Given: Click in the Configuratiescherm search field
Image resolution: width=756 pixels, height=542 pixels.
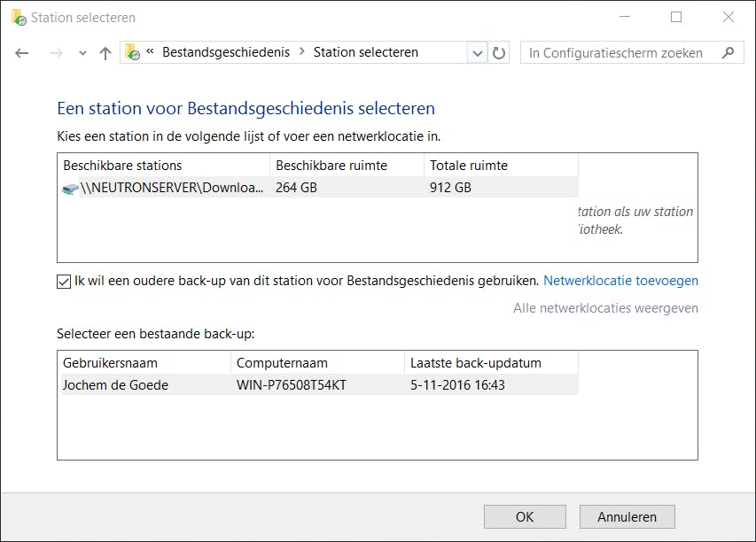Looking at the screenshot, I should (x=620, y=53).
